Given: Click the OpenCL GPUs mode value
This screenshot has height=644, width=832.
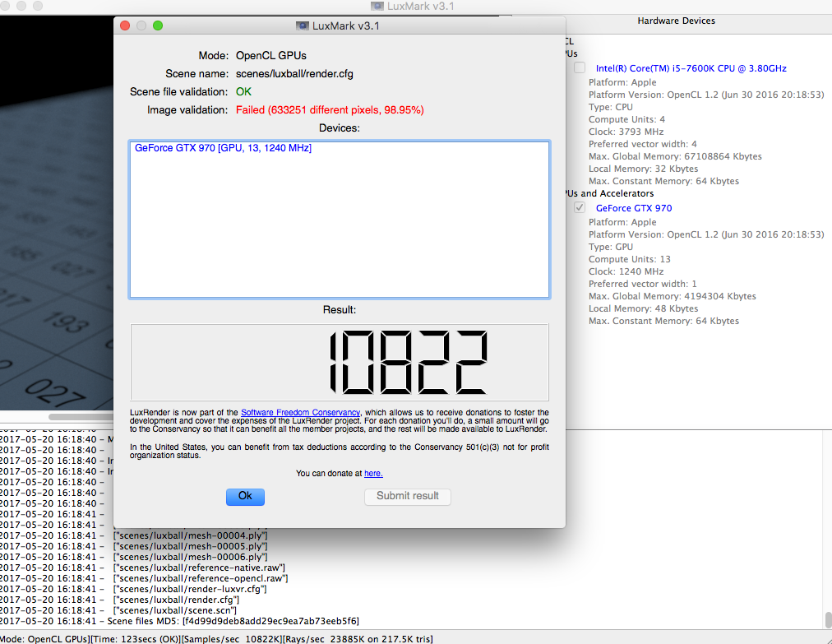Looking at the screenshot, I should click(x=270, y=56).
